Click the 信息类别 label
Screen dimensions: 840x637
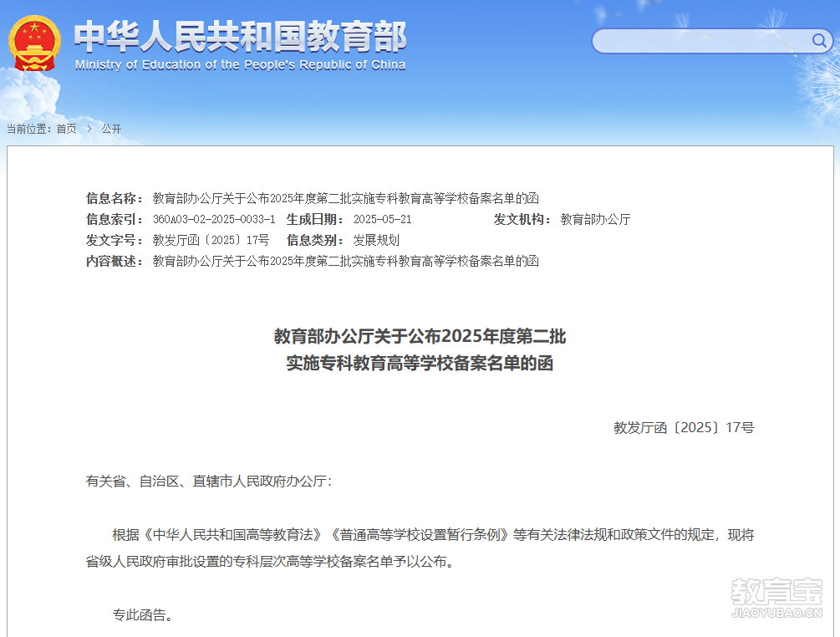(x=314, y=241)
